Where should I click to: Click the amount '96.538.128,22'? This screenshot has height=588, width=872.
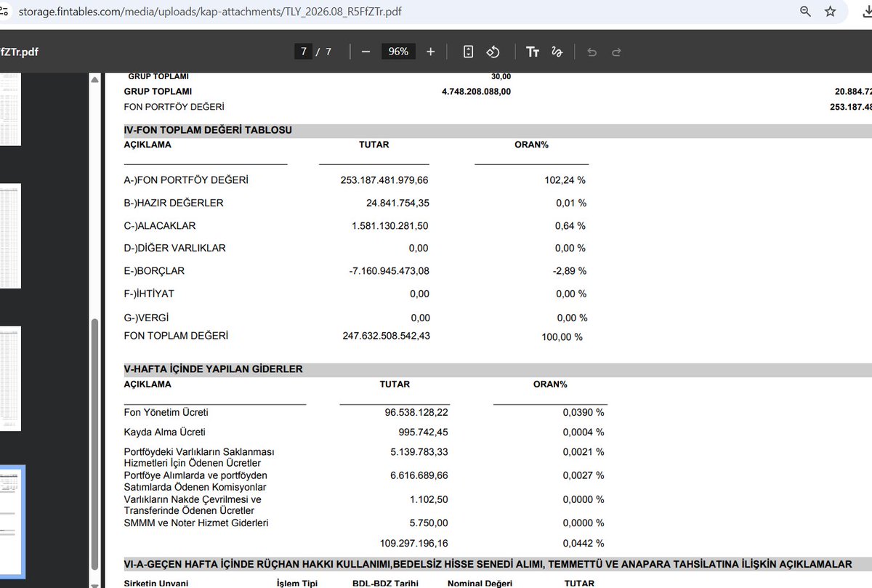click(416, 412)
